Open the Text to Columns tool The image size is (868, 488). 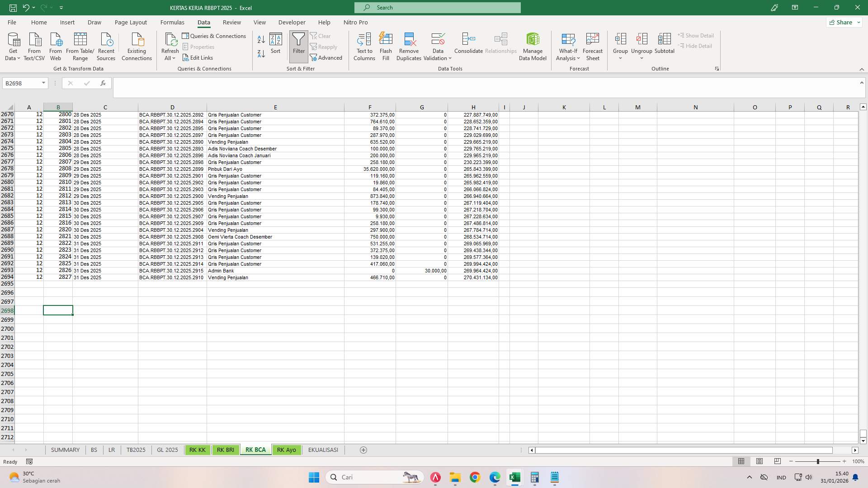click(x=364, y=46)
